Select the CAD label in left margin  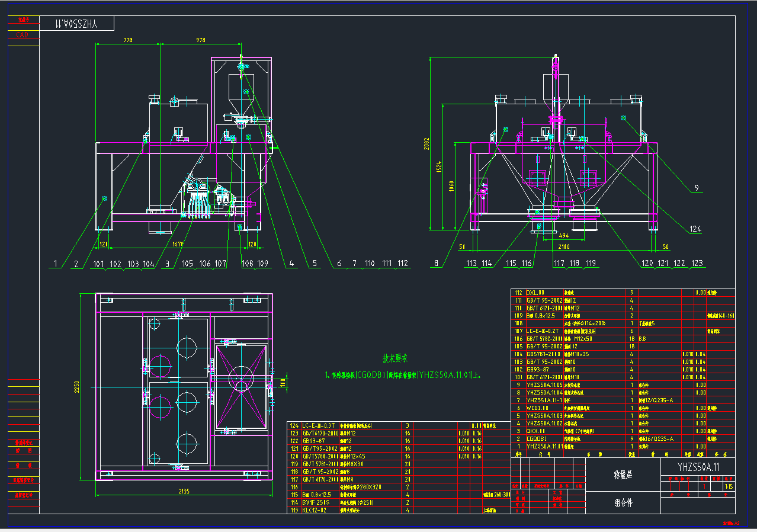pyautogui.click(x=23, y=35)
